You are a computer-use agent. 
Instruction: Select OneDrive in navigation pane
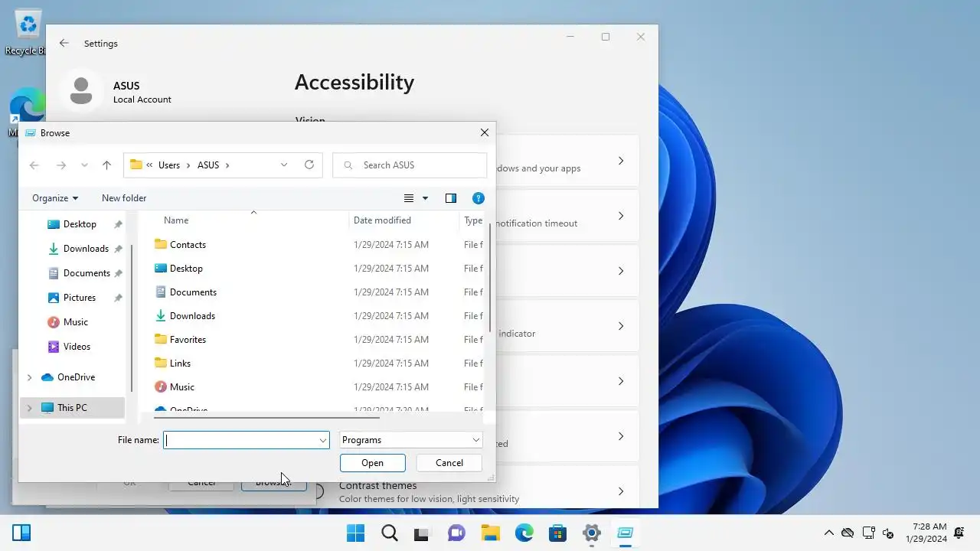pyautogui.click(x=76, y=377)
